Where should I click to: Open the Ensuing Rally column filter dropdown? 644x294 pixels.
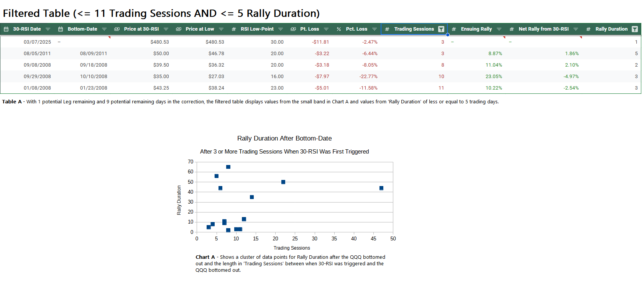coord(499,29)
